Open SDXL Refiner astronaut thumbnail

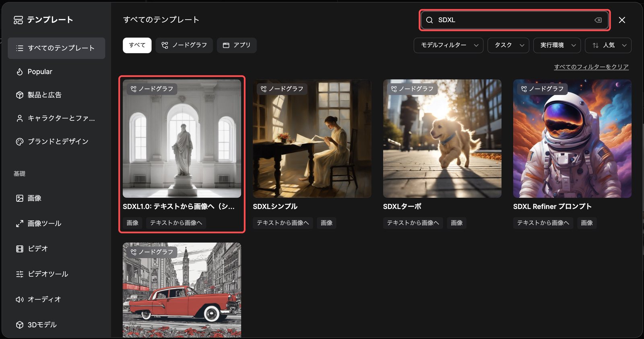(x=572, y=138)
